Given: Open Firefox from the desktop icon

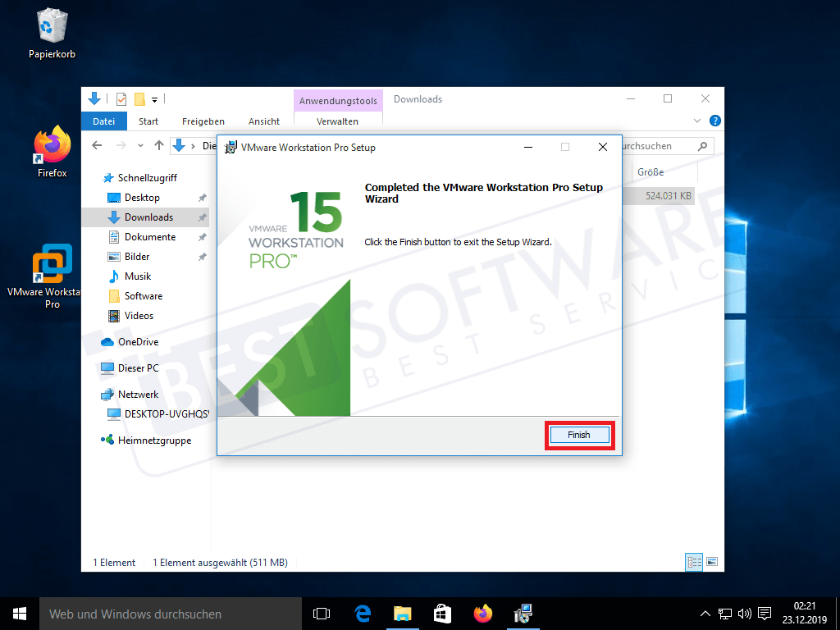Looking at the screenshot, I should pyautogui.click(x=52, y=144).
